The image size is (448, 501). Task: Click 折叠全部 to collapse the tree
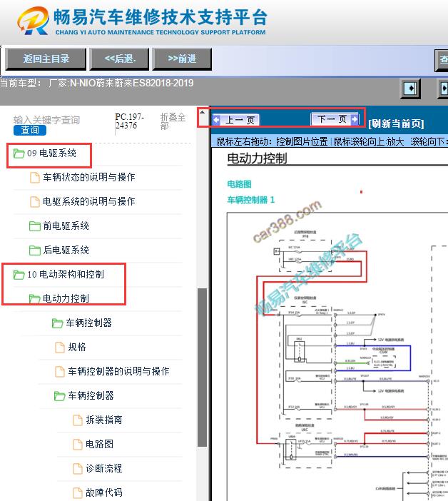click(x=173, y=121)
